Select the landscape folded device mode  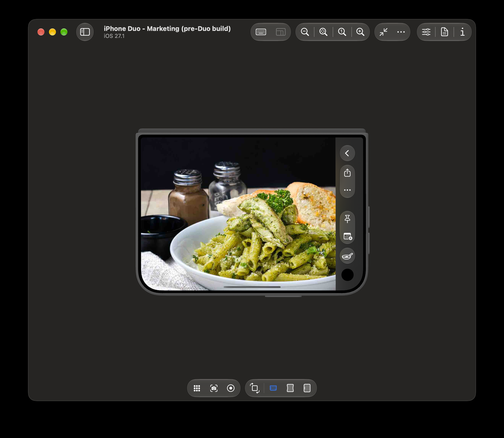tap(273, 388)
